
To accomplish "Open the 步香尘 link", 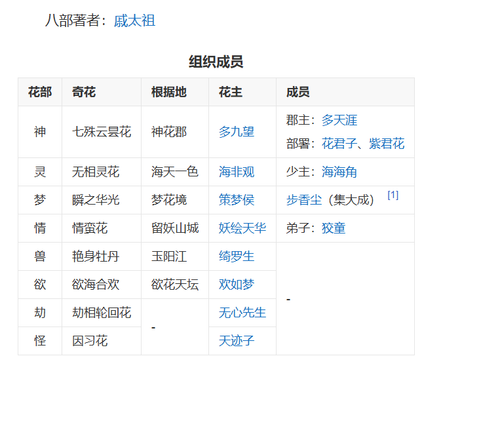I will (304, 200).
